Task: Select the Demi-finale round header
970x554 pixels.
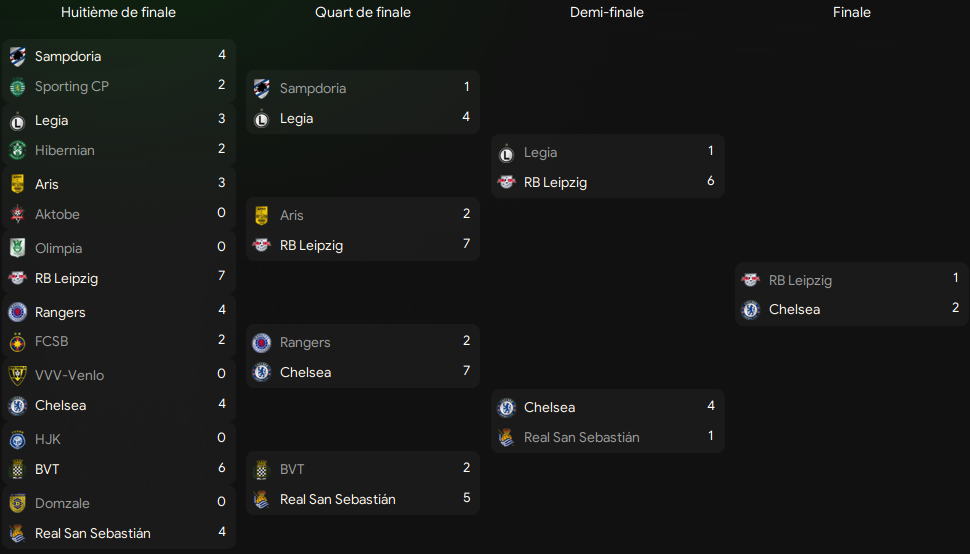Action: (607, 13)
